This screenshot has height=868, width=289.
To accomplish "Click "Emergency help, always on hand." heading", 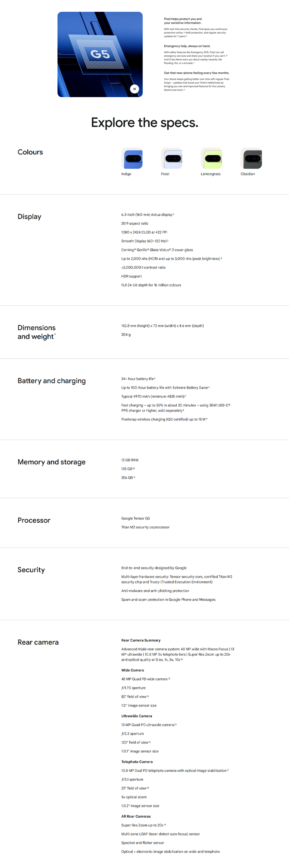I will (x=187, y=46).
